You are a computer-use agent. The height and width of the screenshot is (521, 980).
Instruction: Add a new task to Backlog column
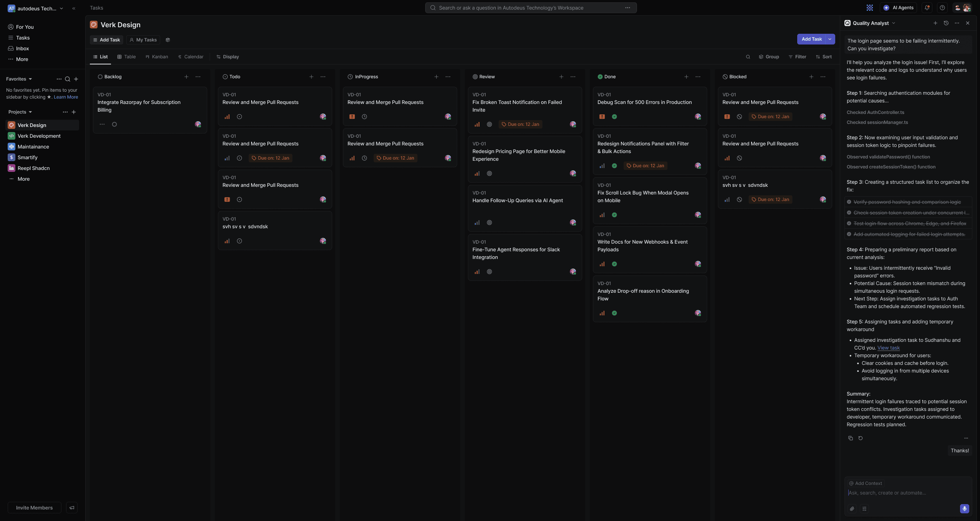coord(186,77)
